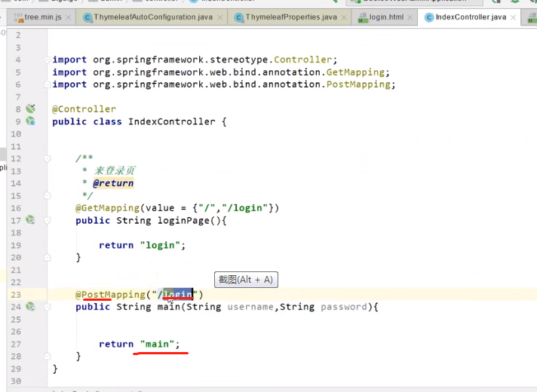537x392 pixels.
Task: Close the ThymeleafProperties.java tab
Action: tap(345, 17)
